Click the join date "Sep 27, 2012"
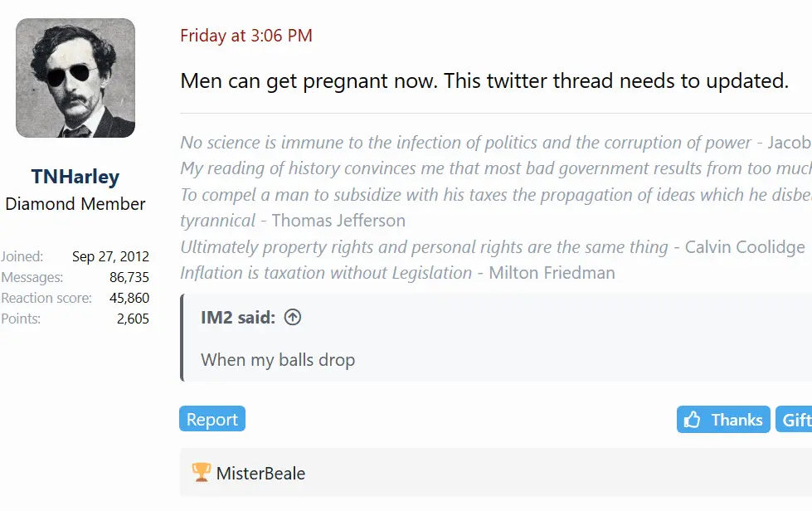812x511 pixels. coord(110,256)
